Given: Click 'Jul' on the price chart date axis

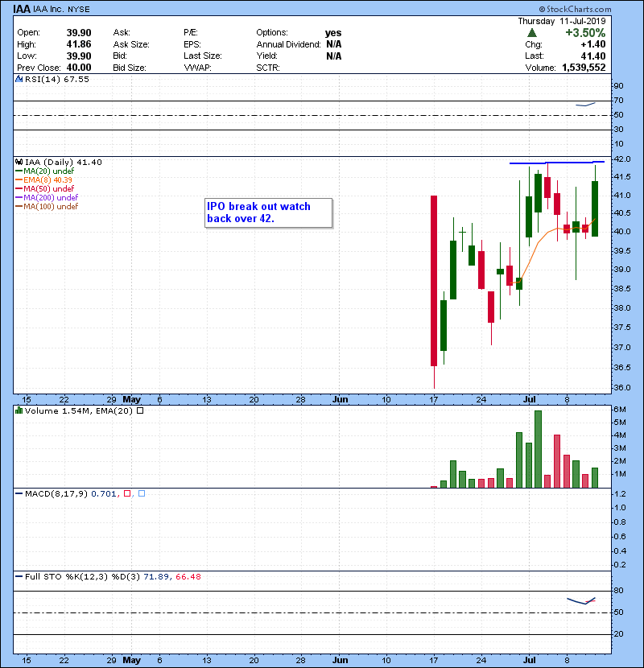Looking at the screenshot, I should pos(529,399).
